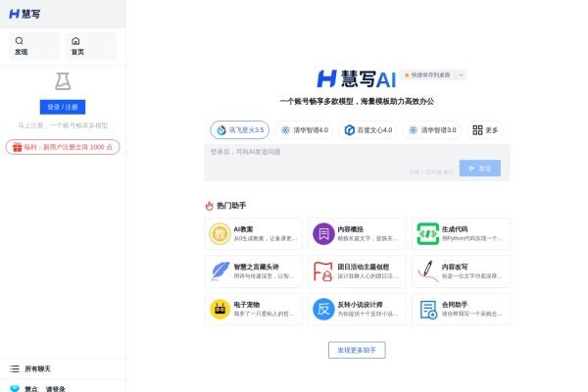Click 快捷保存到桌面 button

coord(427,75)
